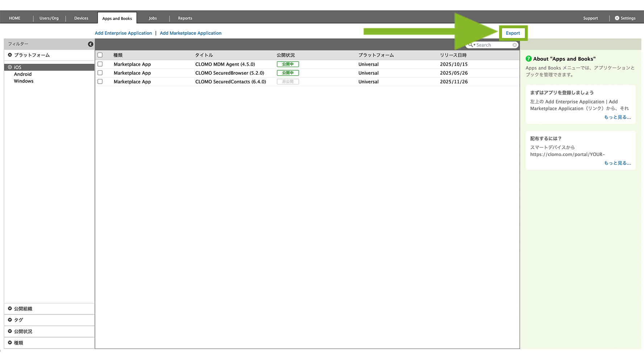
Task: Click the Export link
Action: click(x=513, y=33)
